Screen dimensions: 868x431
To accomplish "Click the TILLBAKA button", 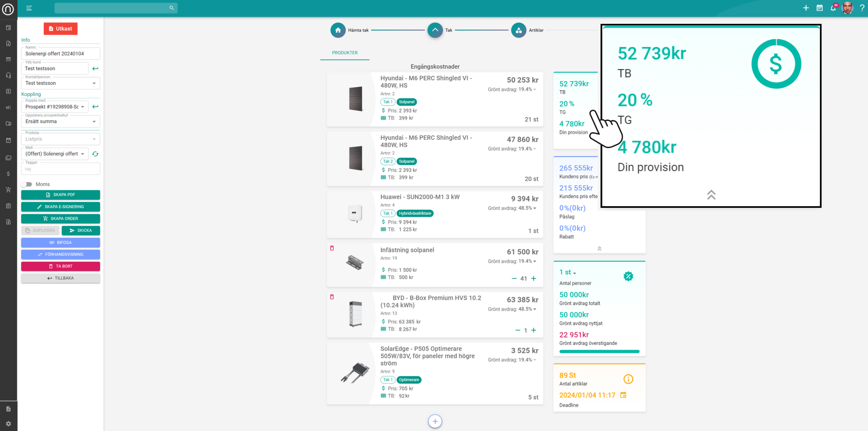I will (x=61, y=278).
